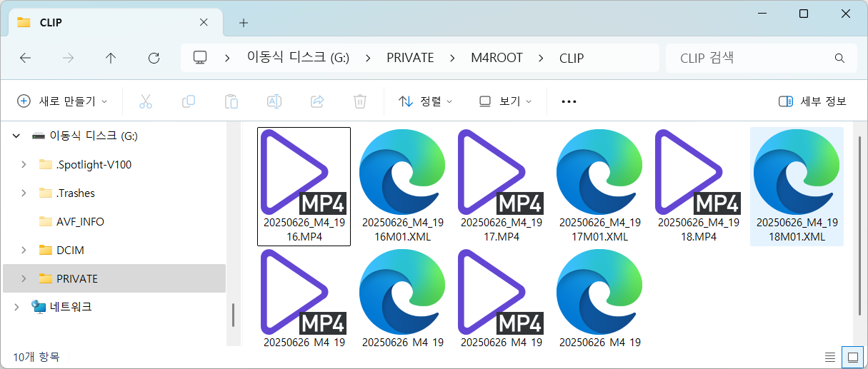Click the This PC monitor icon

tap(200, 58)
